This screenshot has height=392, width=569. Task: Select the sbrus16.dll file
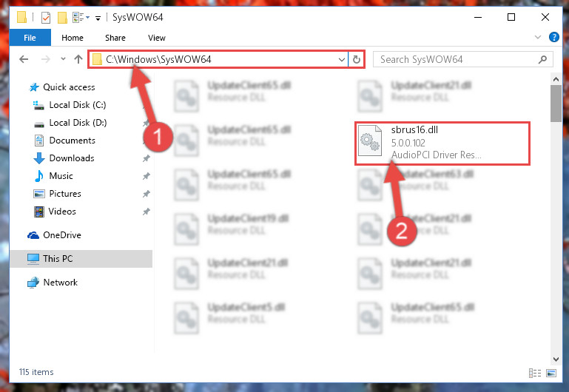coord(442,143)
